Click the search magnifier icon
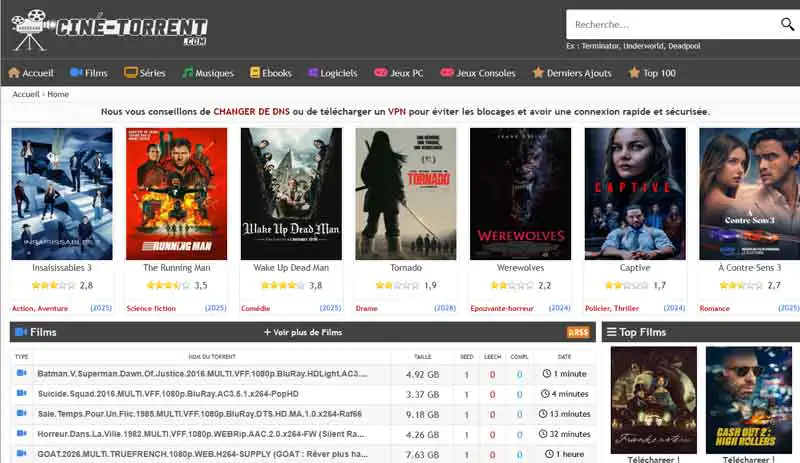This screenshot has width=800, height=463. (787, 24)
